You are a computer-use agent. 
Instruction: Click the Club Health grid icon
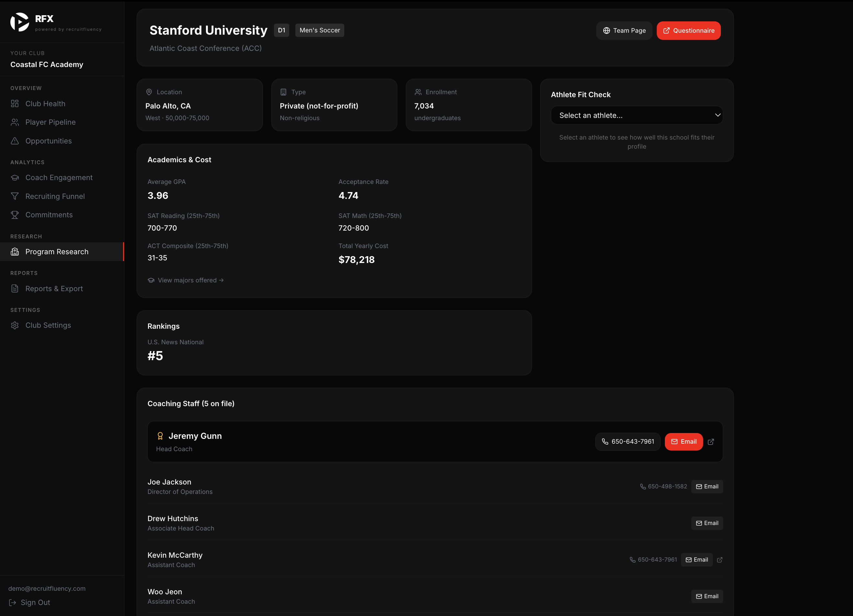coord(15,104)
